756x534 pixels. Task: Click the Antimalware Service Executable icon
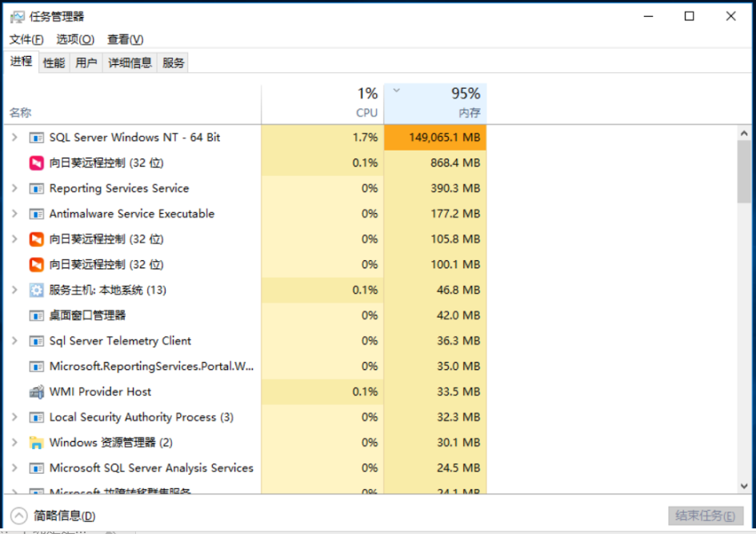tap(36, 214)
